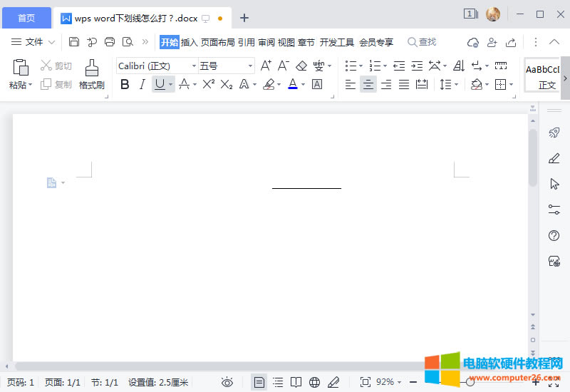Click the help question mark in sidebar
Viewport: 570px width, 392px height.
point(554,236)
